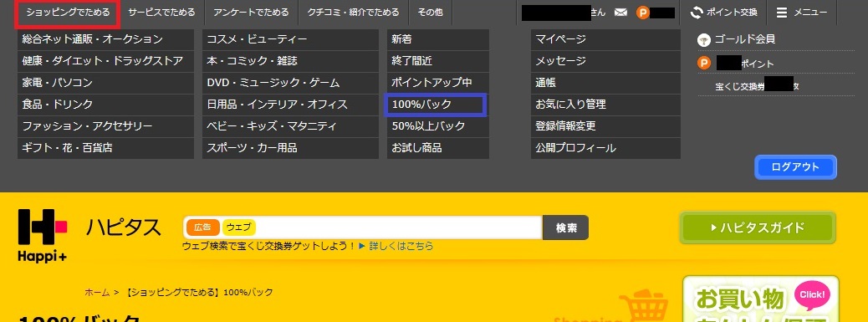Open the hamburger メニュー icon
The image size is (868, 322).
click(782, 13)
